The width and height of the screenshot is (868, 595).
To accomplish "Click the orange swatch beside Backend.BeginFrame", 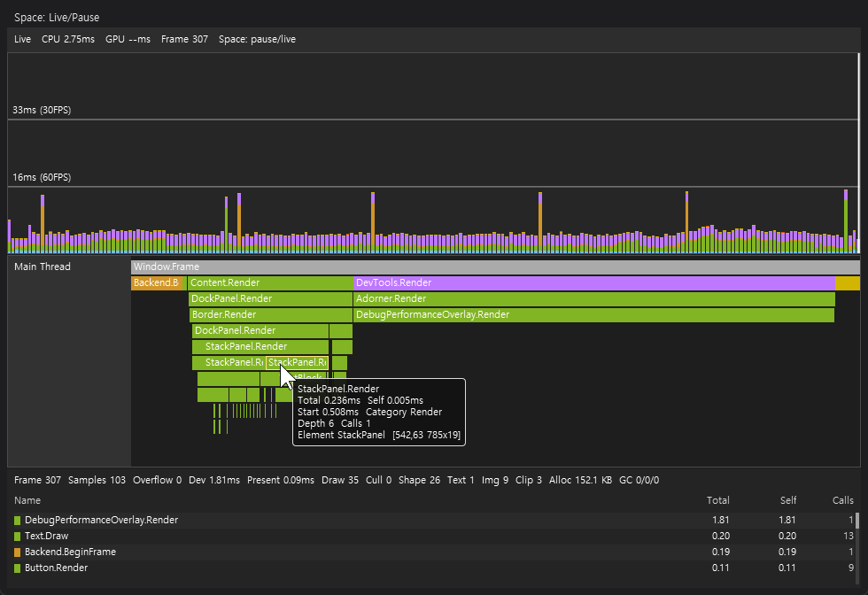I will 17,552.
